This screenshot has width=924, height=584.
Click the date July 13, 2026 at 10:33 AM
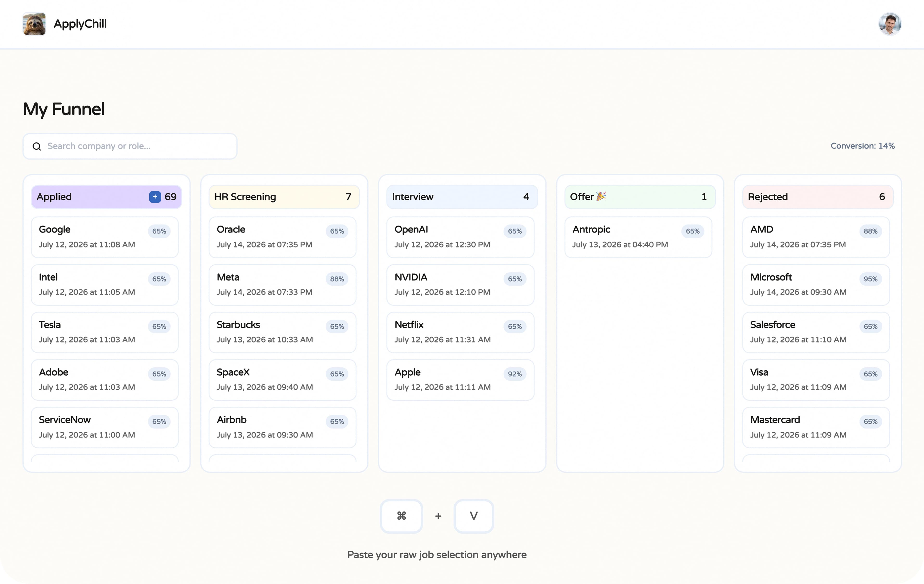pyautogui.click(x=265, y=340)
